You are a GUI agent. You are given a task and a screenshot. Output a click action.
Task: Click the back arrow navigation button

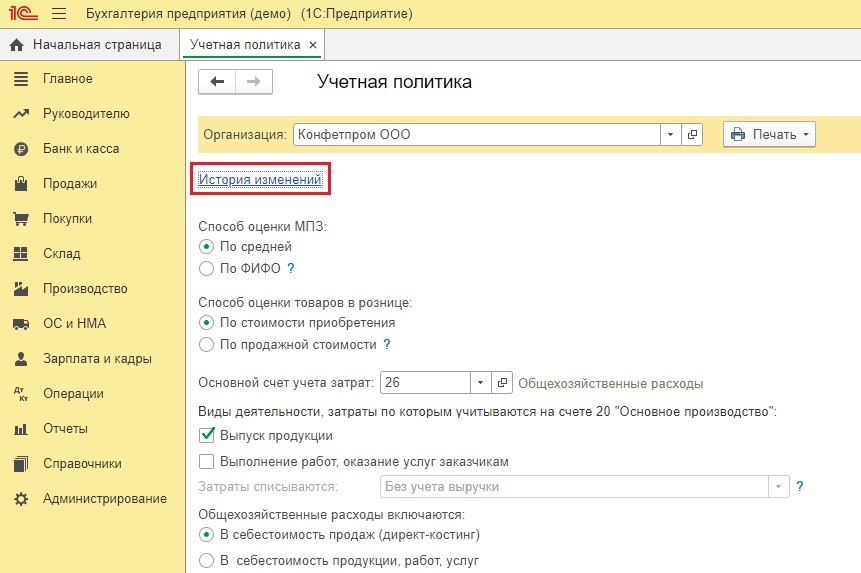(216, 82)
